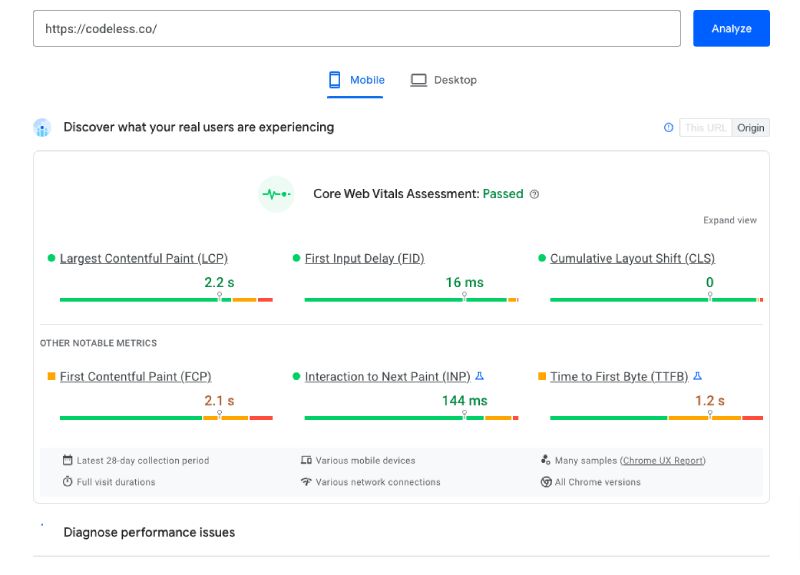Click the experimental flask icon next to TTFB

pyautogui.click(x=697, y=377)
